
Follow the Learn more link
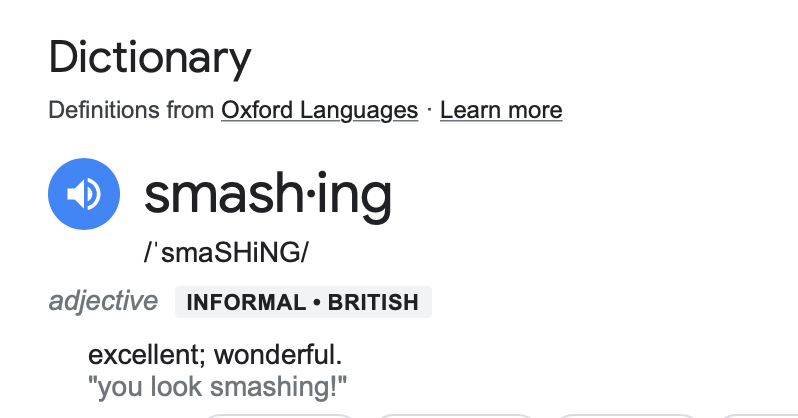click(x=501, y=110)
